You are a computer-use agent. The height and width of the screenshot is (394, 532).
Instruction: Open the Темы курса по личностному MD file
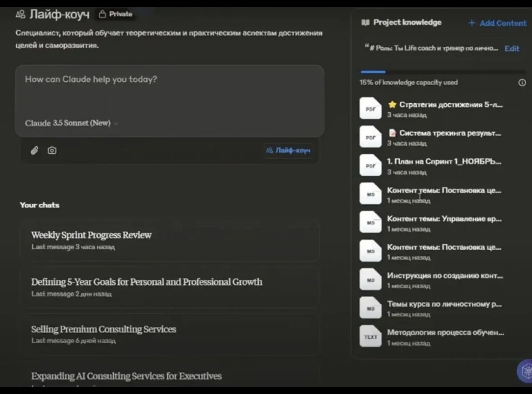click(x=432, y=308)
